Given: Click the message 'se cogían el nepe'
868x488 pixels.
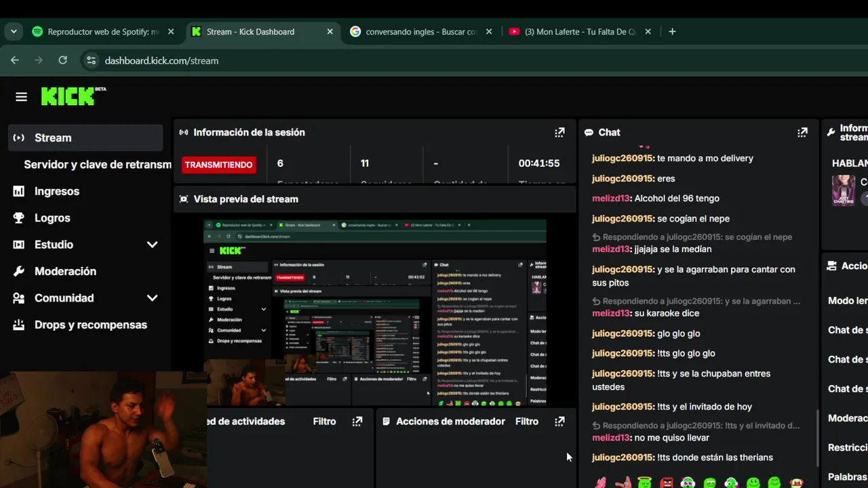Looking at the screenshot, I should (x=693, y=218).
